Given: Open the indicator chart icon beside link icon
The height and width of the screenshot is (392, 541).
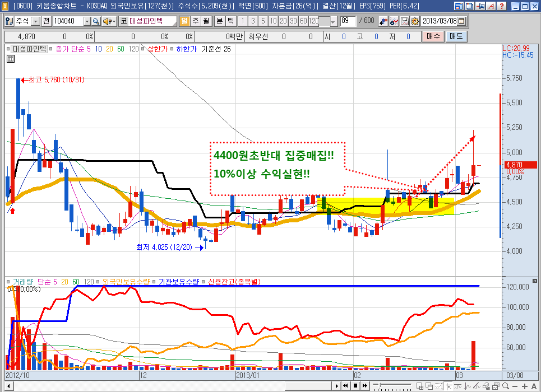Looking at the screenshot, I should [394, 21].
